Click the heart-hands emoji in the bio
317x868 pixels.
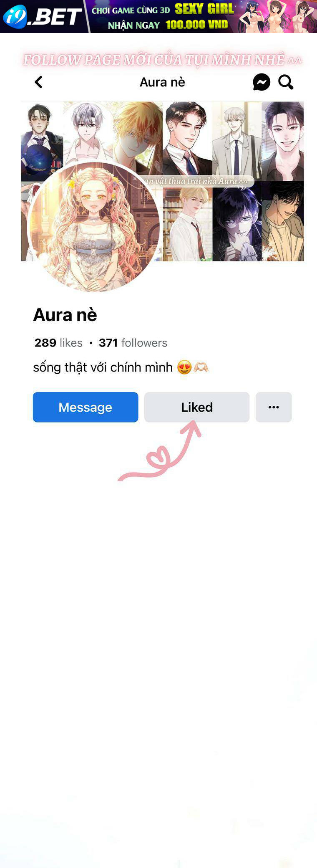pyautogui.click(x=201, y=367)
